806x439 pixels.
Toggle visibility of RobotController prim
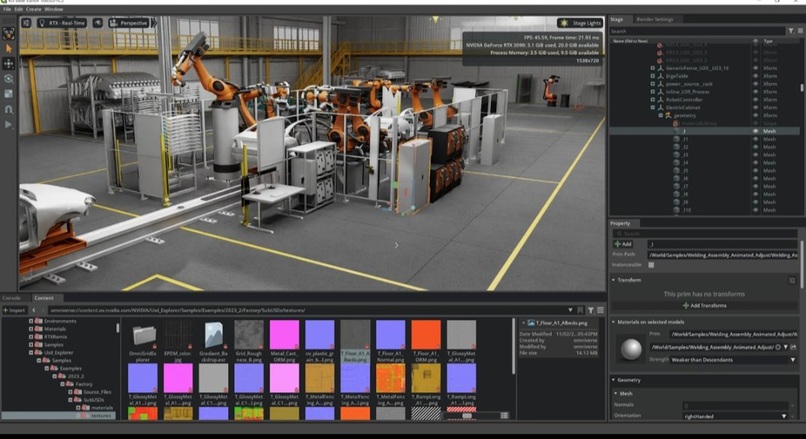pyautogui.click(x=755, y=100)
